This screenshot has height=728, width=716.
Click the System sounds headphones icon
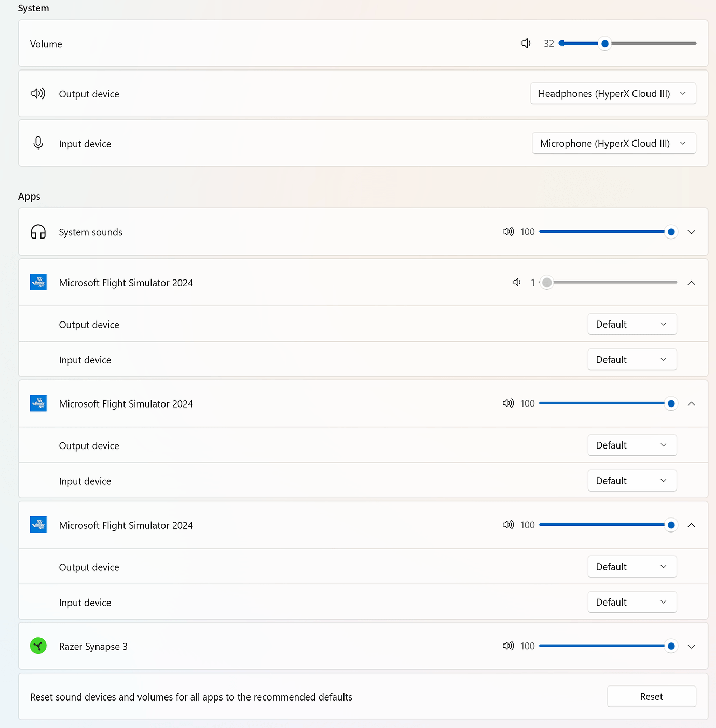pyautogui.click(x=38, y=232)
